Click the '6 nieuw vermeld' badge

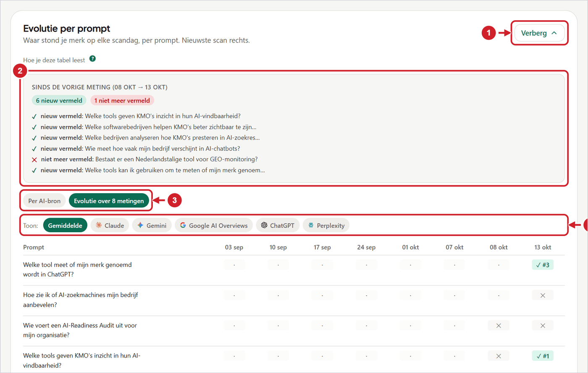click(x=59, y=100)
